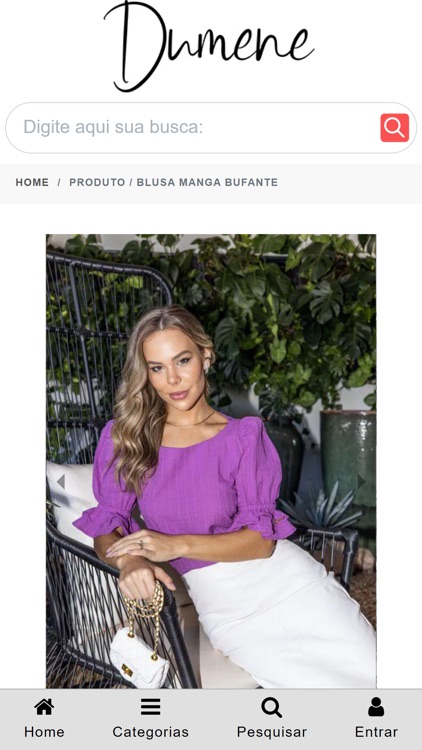Tap the Entrar label to log in

click(x=376, y=732)
